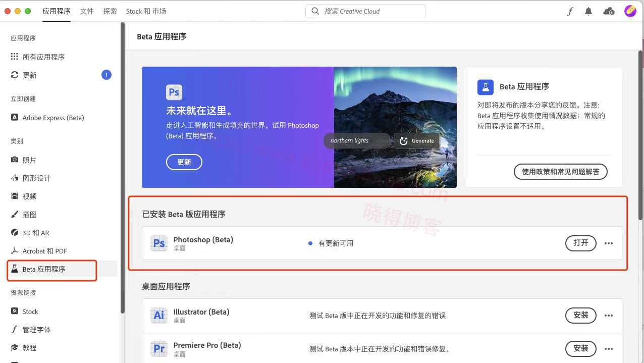Click the Acrobat icon in sidebar

(15, 250)
